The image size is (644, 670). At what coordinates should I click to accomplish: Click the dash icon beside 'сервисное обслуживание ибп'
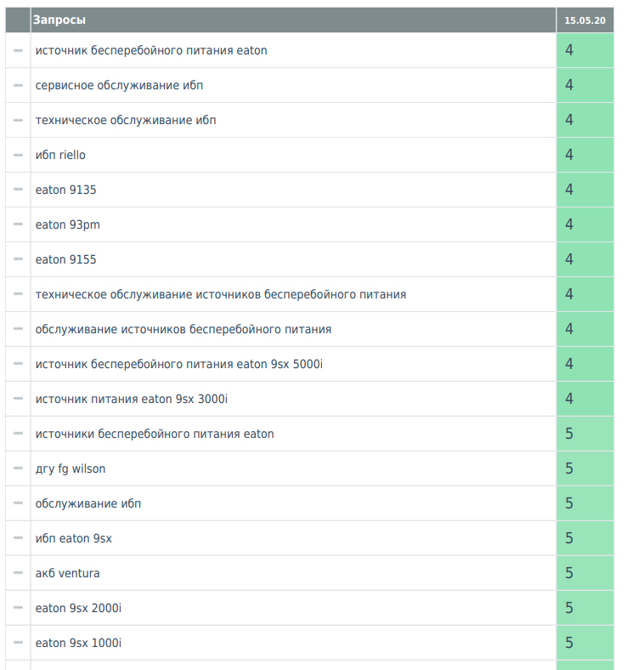tap(18, 85)
